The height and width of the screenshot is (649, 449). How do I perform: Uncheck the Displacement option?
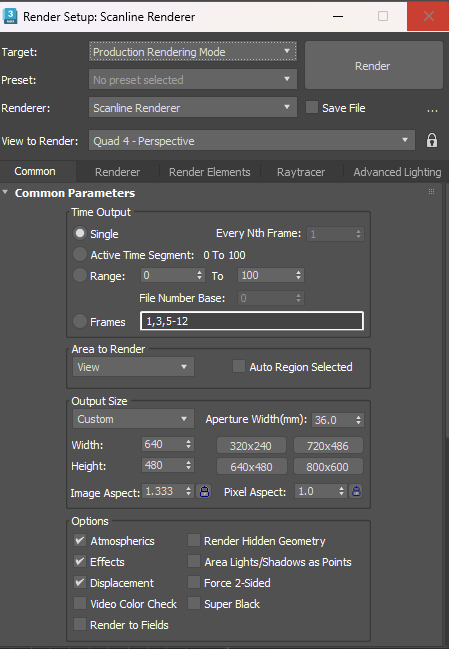point(80,582)
